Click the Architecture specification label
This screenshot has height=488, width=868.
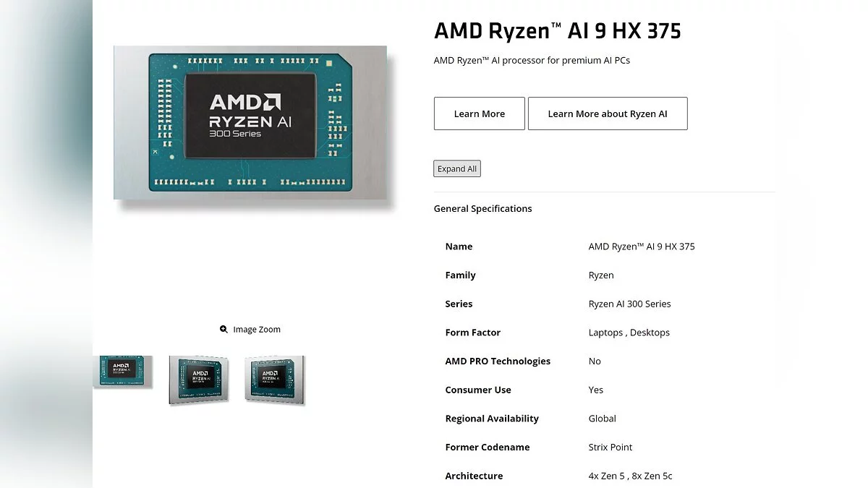(x=474, y=476)
